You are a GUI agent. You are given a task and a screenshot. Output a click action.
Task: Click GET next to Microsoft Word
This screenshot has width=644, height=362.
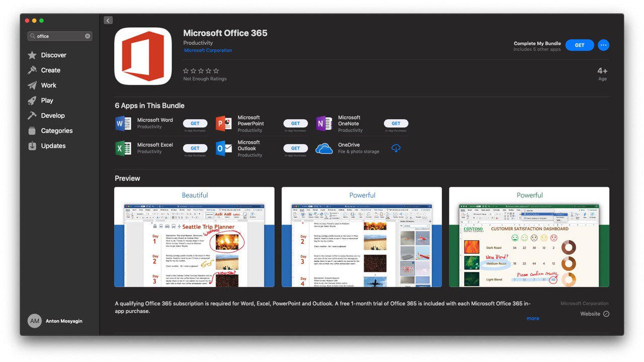pos(195,123)
